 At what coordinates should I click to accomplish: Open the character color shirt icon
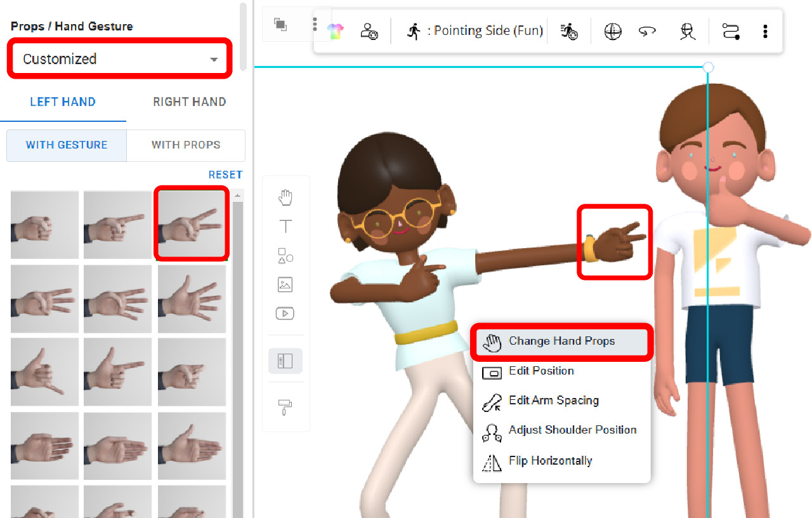[x=334, y=30]
